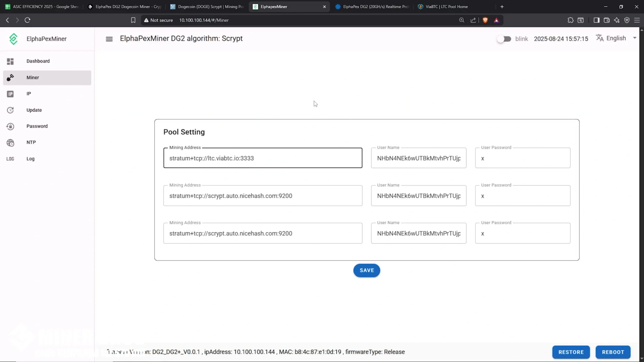Click the ElphaPexMiner DG2 algorithm title

click(x=181, y=38)
